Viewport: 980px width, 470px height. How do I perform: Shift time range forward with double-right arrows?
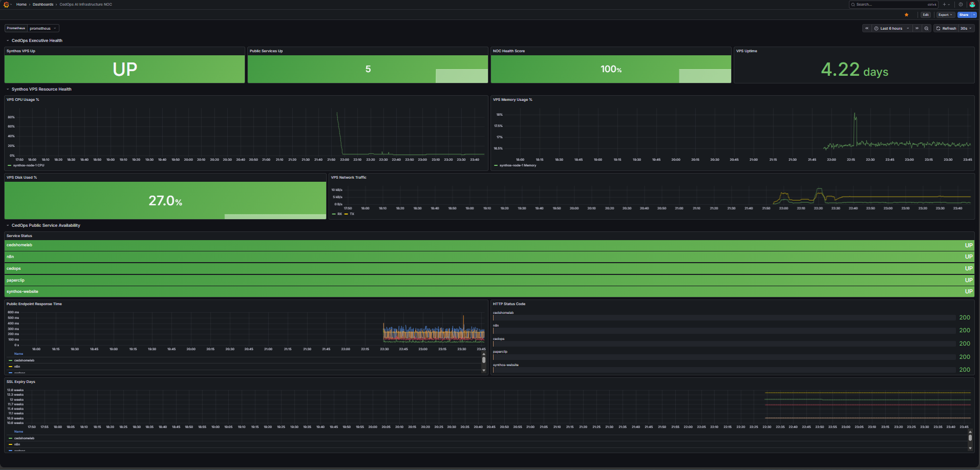coord(917,28)
